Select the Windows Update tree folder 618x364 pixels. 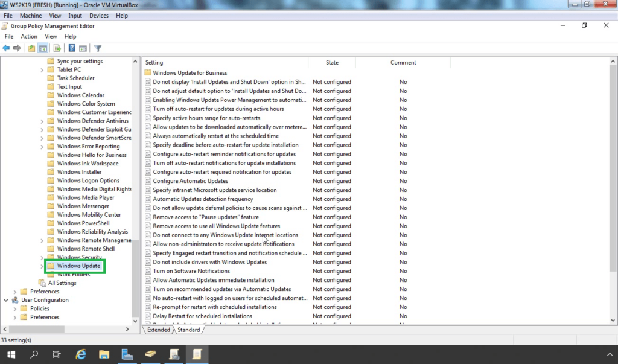(78, 266)
